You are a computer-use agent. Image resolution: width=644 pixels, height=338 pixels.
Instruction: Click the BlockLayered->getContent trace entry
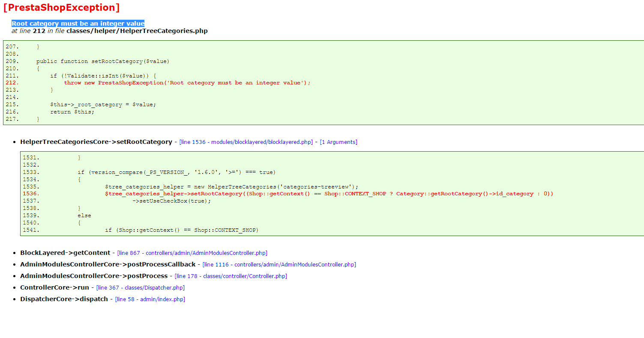point(65,253)
